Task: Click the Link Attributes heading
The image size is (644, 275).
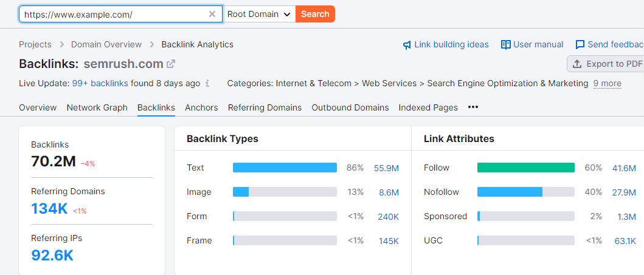Action: (459, 139)
